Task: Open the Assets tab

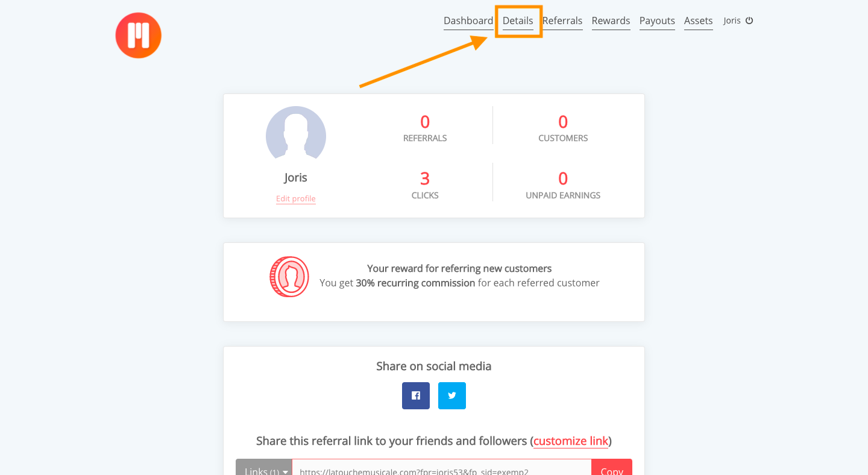Action: (x=699, y=21)
